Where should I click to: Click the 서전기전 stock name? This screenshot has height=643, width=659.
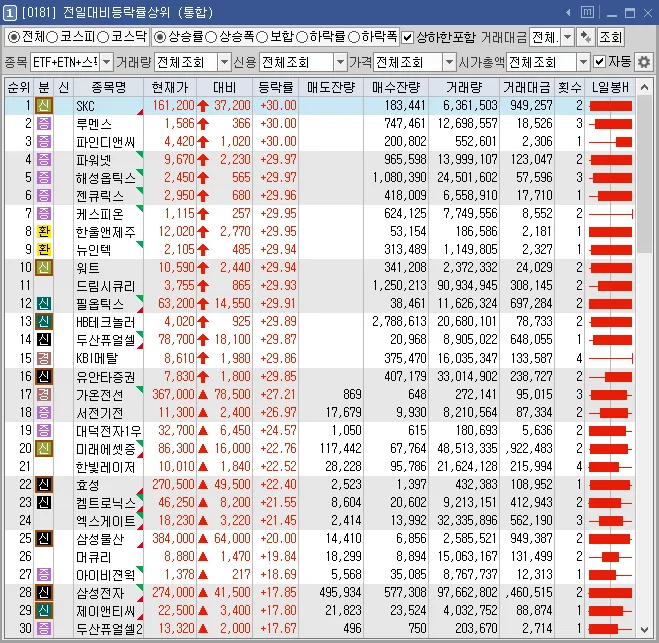(100, 413)
